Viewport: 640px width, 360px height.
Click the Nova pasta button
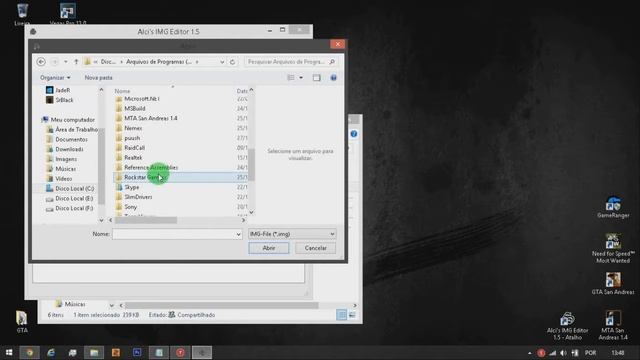[x=98, y=78]
